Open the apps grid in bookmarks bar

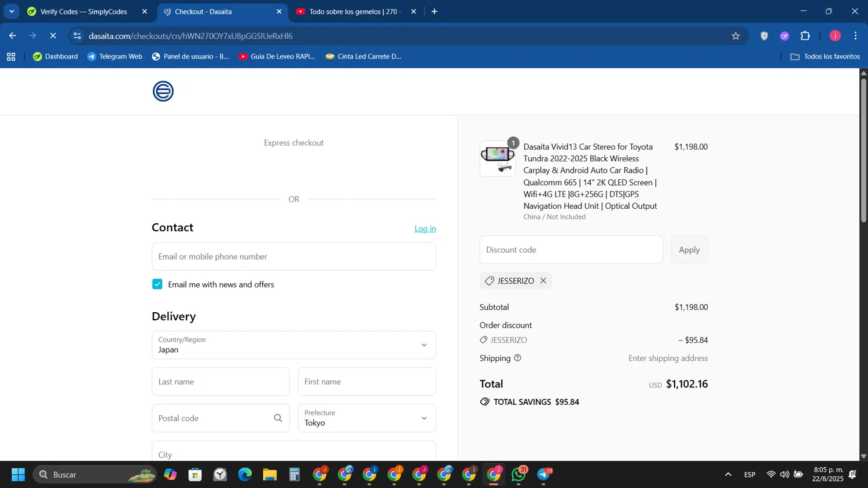click(11, 57)
